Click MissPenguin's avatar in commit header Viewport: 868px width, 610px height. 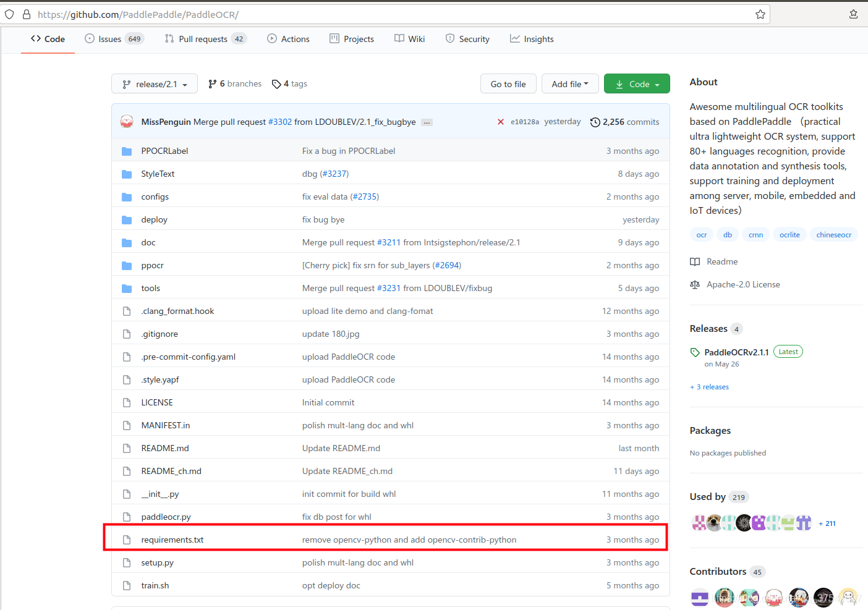[x=127, y=122]
